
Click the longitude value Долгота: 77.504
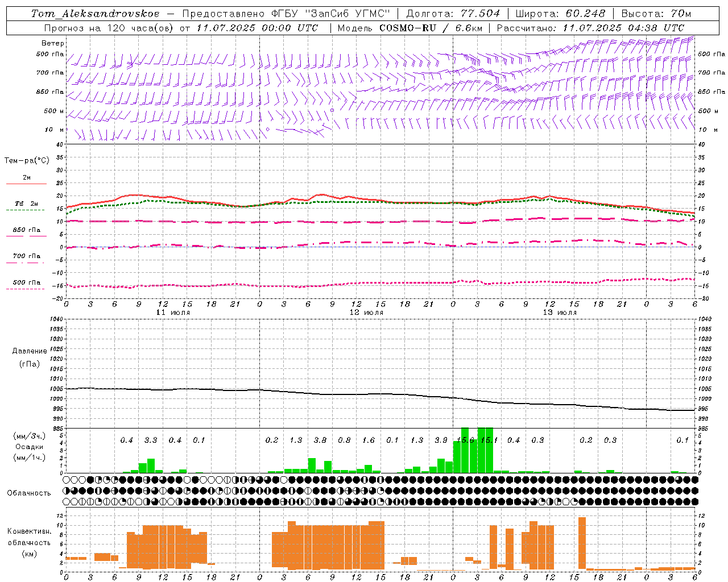453,14
